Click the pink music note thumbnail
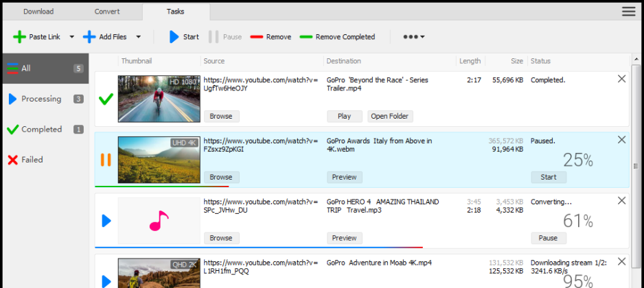This screenshot has height=288, width=644. (x=159, y=221)
